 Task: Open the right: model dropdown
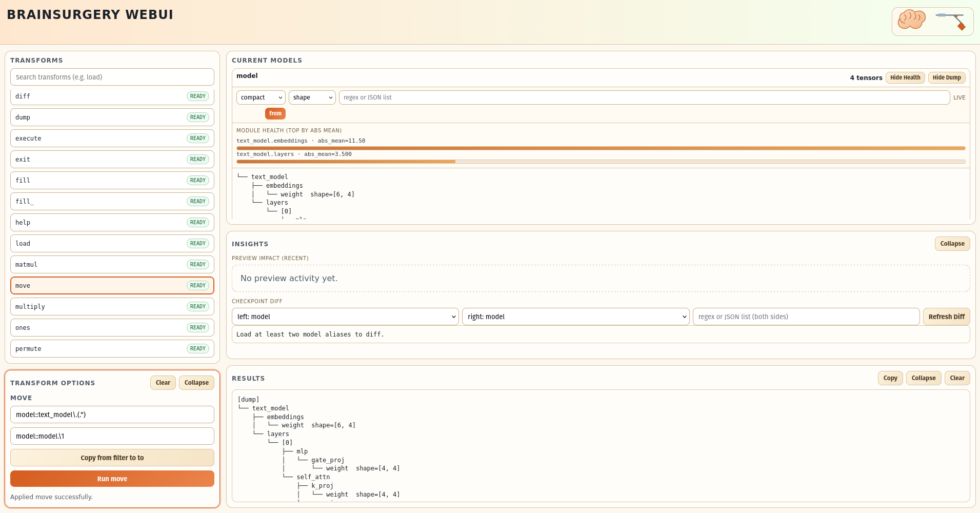[576, 317]
